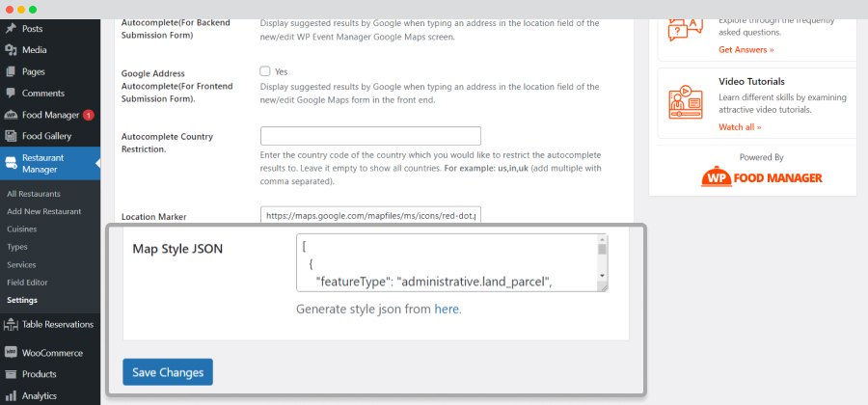Click the WP Food Manager logo
Screen dimensions: 868x405
pos(761,177)
